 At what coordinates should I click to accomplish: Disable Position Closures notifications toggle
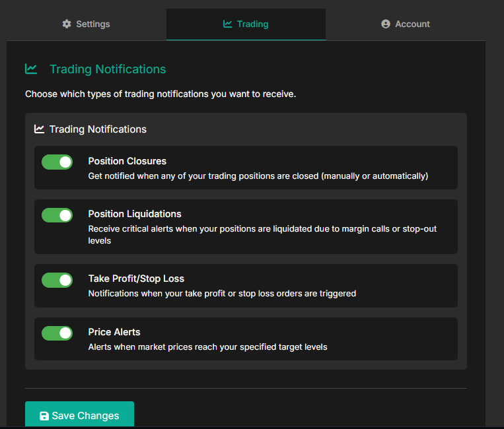click(57, 162)
